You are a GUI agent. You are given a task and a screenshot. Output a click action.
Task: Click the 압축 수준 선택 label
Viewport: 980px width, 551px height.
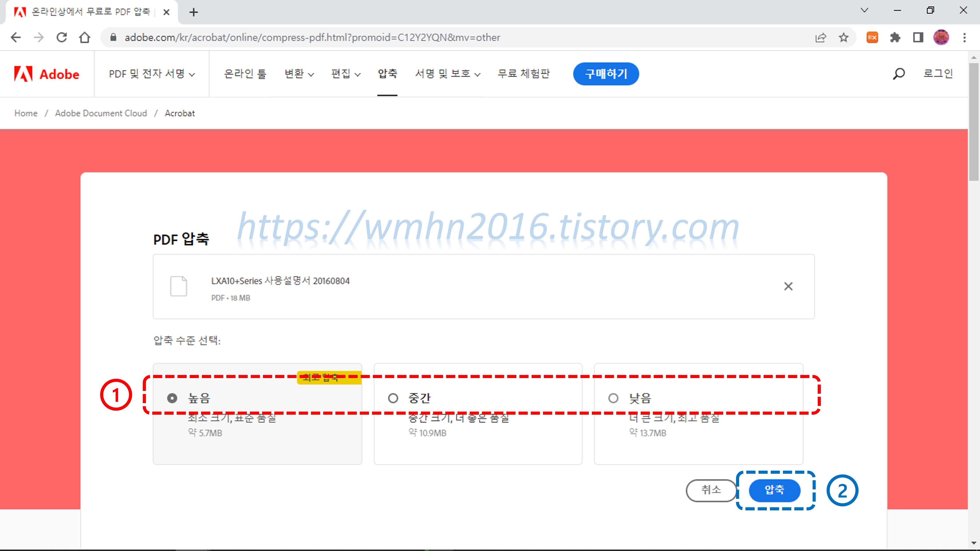(x=187, y=340)
